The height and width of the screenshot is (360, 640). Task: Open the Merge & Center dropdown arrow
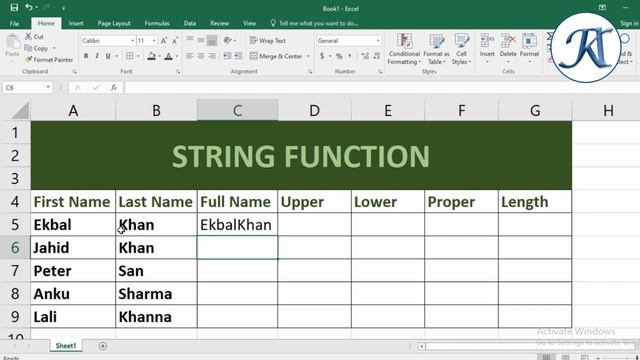pos(308,56)
